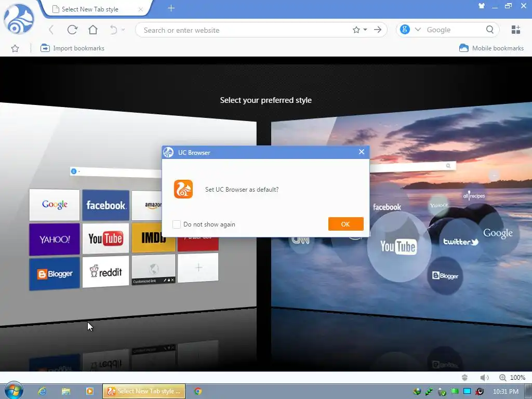Screen dimensions: 532x399
Task: Close the Select New Tab style tab
Action: 140,9
